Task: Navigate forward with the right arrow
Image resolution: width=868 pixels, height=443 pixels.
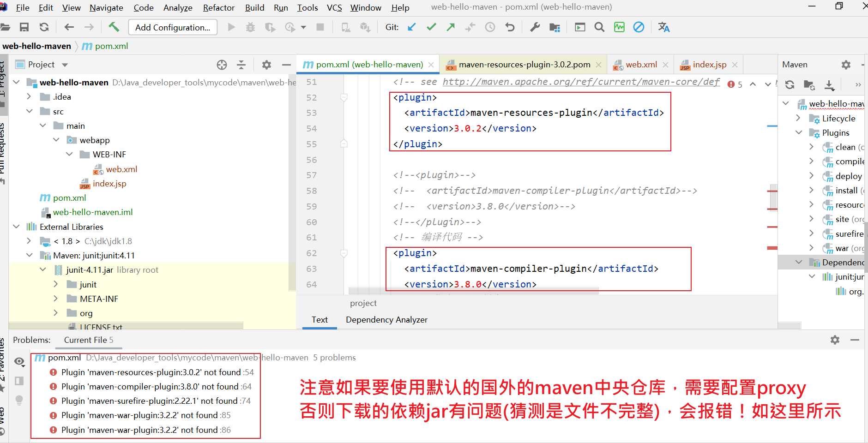Action: [89, 27]
